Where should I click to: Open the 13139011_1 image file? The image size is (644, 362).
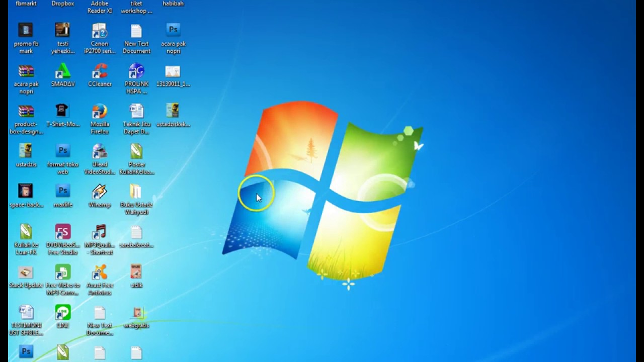point(173,70)
